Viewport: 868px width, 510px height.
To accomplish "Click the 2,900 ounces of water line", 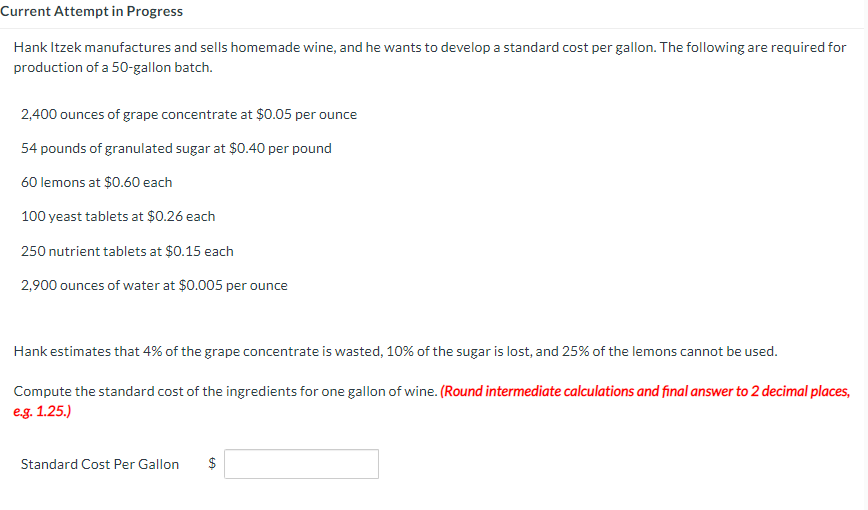I will click(x=154, y=285).
